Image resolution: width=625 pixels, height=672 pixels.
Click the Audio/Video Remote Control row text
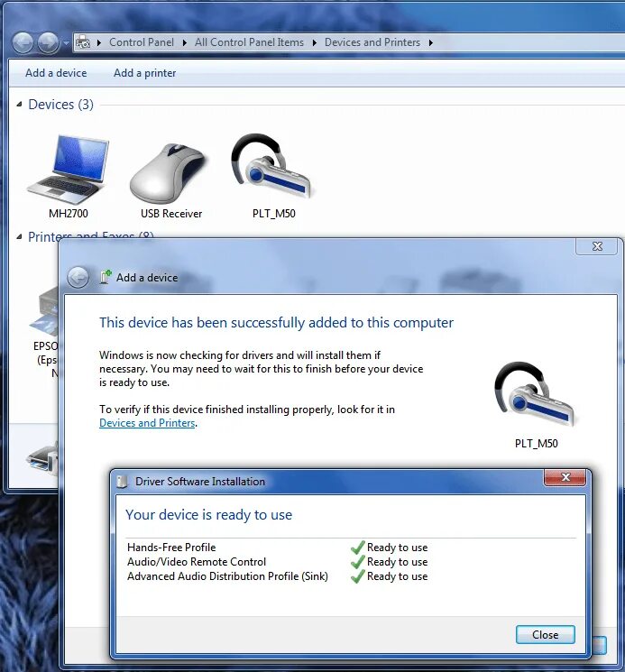[197, 562]
